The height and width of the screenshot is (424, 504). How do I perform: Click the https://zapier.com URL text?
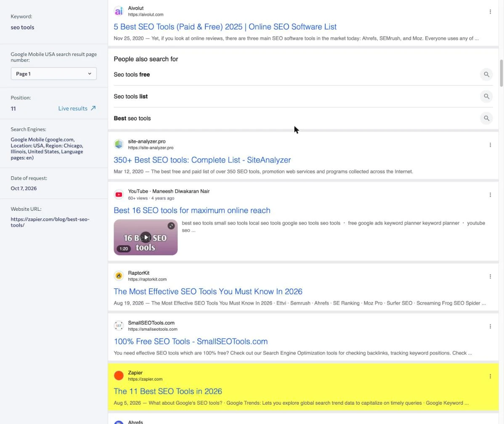pos(145,379)
